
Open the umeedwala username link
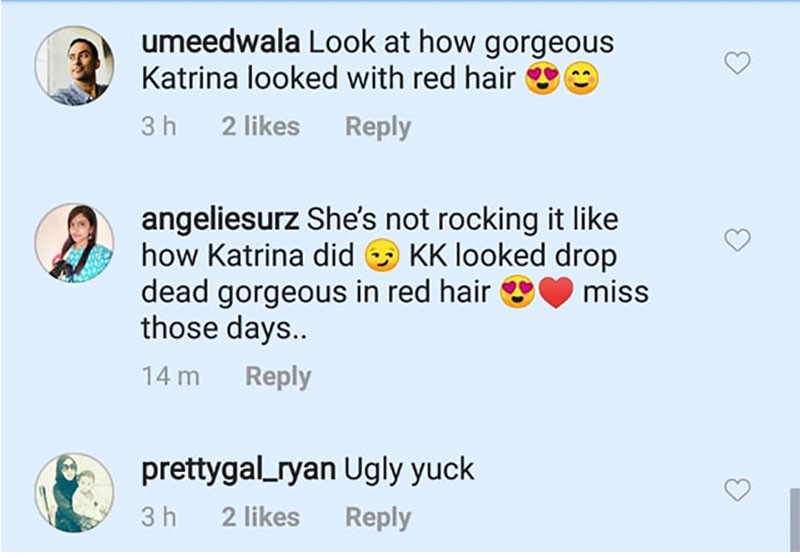(220, 42)
